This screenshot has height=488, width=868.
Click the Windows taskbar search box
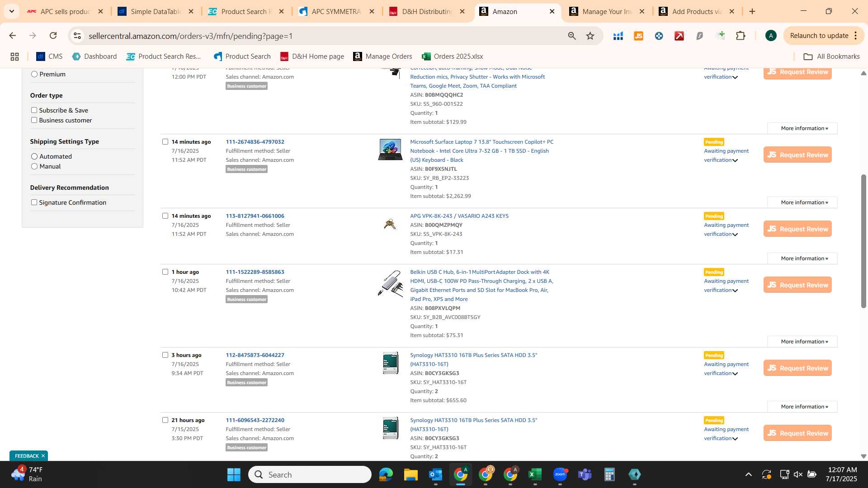click(310, 474)
